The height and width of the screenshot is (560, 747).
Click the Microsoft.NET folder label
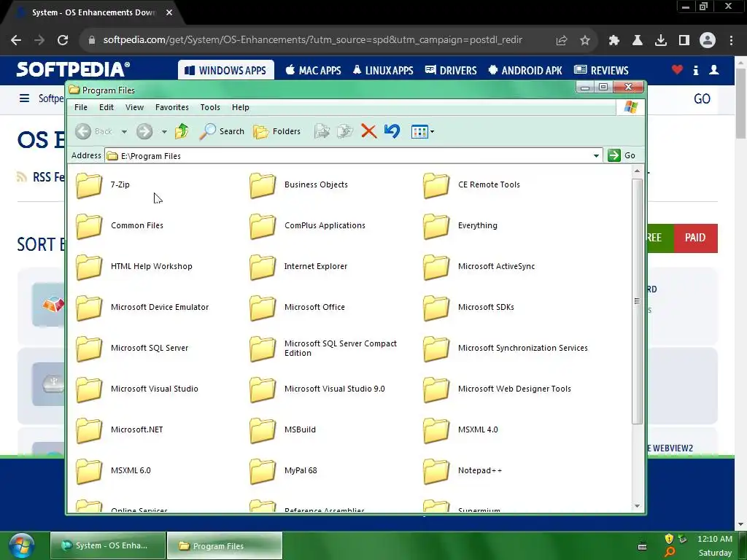click(136, 429)
